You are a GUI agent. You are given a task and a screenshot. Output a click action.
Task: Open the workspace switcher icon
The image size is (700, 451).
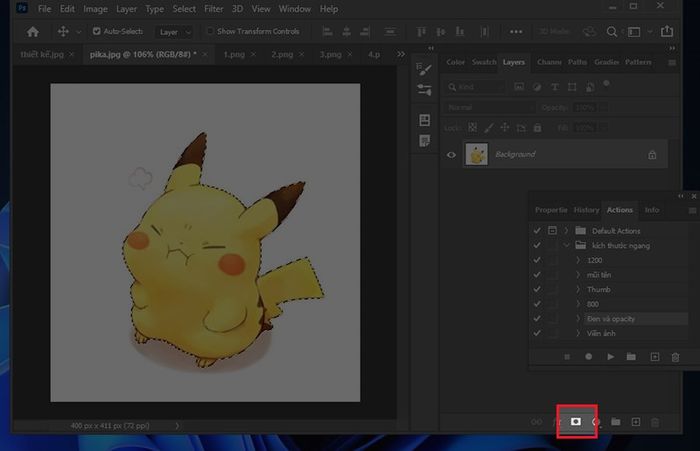click(x=634, y=32)
